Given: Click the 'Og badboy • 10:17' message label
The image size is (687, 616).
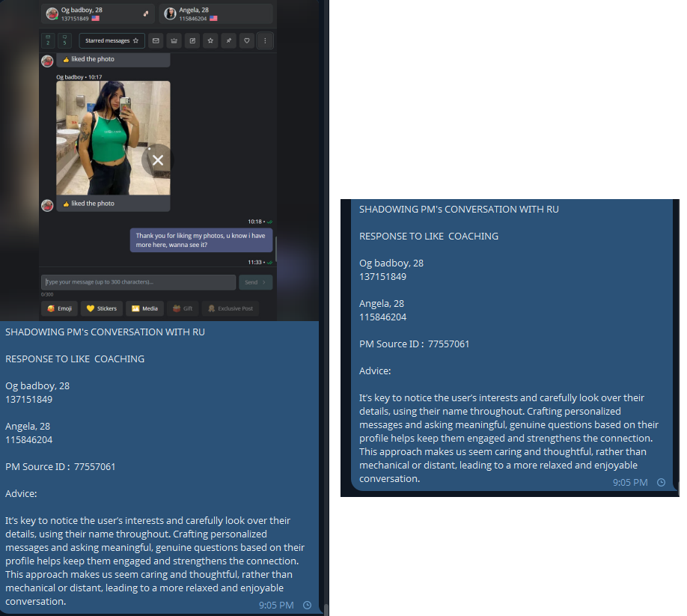Looking at the screenshot, I should [79, 77].
